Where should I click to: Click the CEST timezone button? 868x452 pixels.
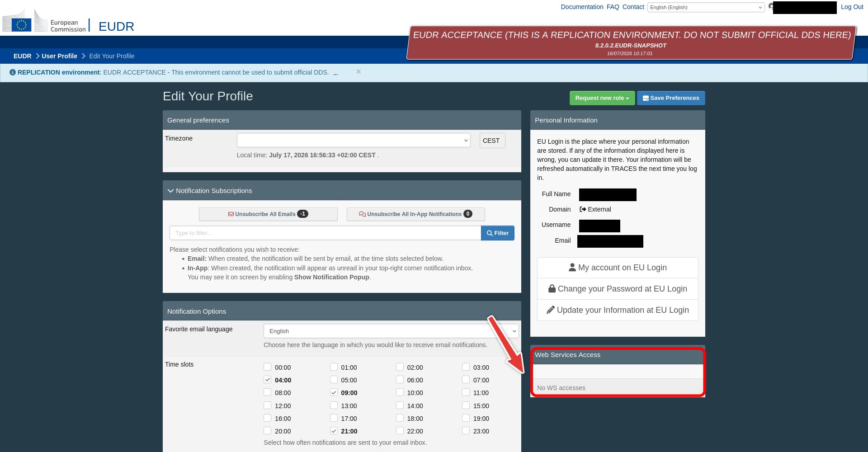pos(492,141)
